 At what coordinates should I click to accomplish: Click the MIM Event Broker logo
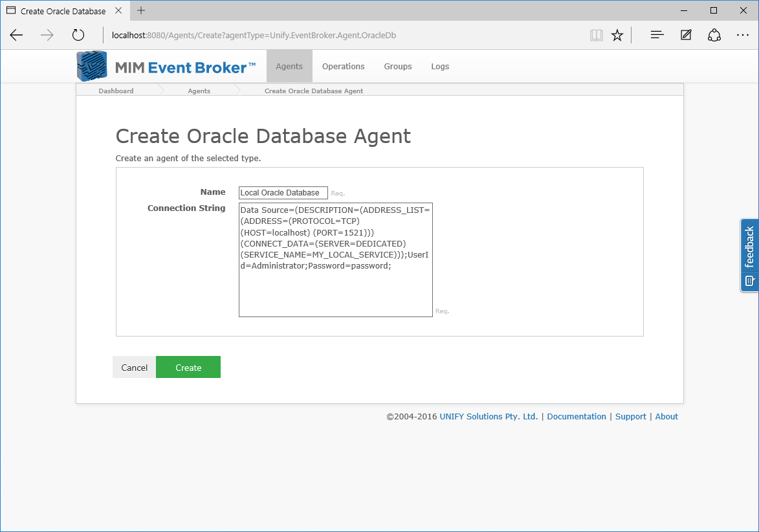(166, 66)
